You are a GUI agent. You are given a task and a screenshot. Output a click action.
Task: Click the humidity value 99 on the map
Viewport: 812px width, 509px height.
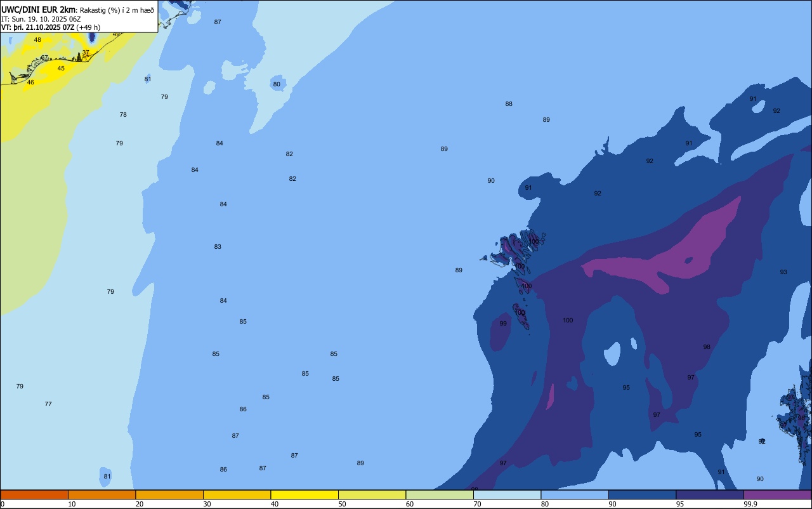point(503,324)
